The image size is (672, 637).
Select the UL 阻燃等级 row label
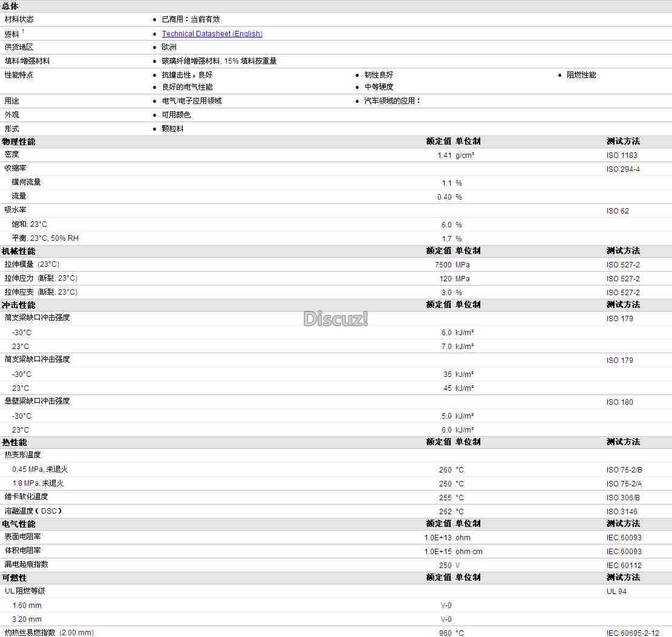tap(25, 590)
